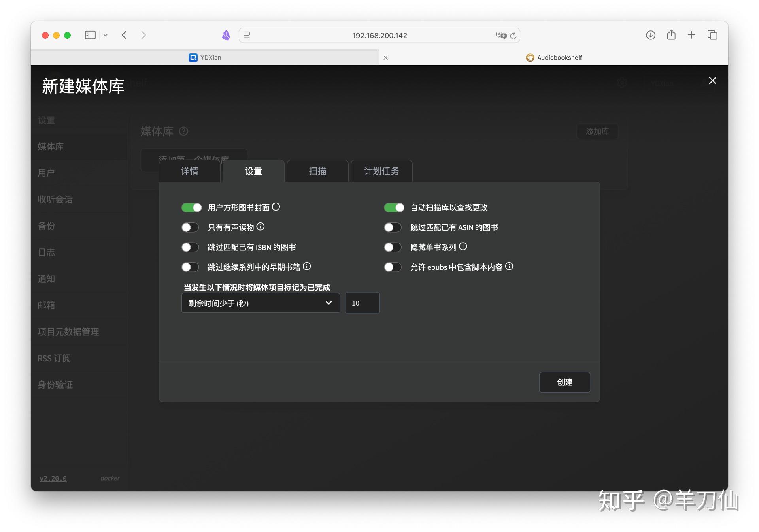Click the seconds input field showing 10
The width and height of the screenshot is (759, 532).
[362, 303]
